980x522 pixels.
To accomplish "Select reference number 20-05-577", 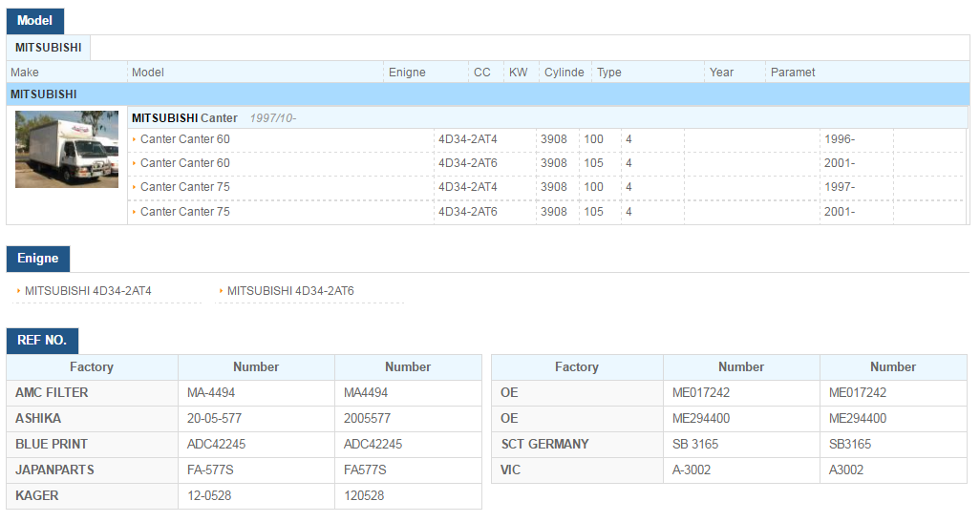I will (256, 418).
